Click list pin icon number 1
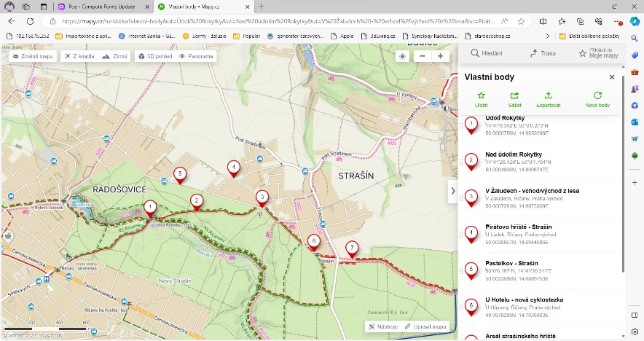The width and height of the screenshot is (644, 341). coord(471,126)
